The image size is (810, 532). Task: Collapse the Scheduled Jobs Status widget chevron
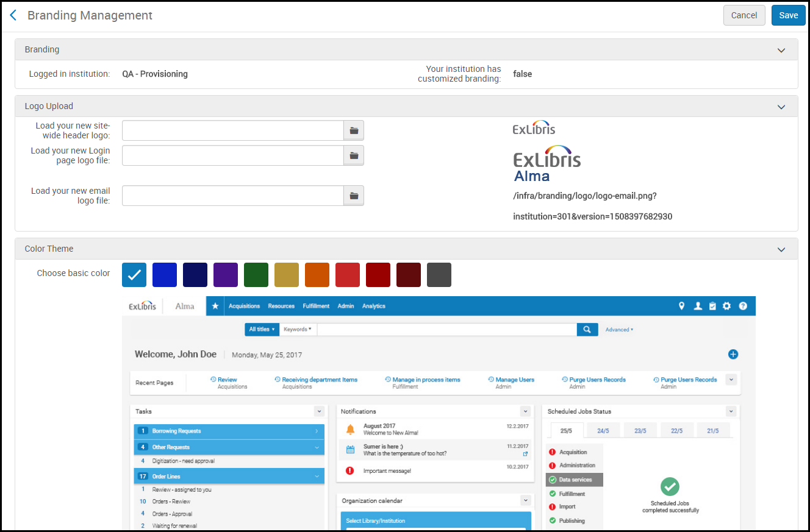click(731, 411)
